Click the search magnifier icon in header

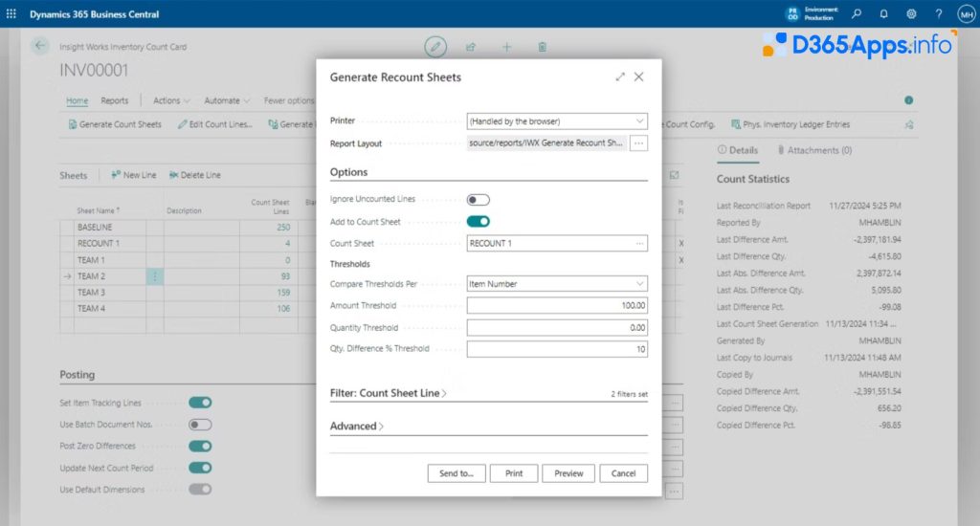(x=857, y=13)
